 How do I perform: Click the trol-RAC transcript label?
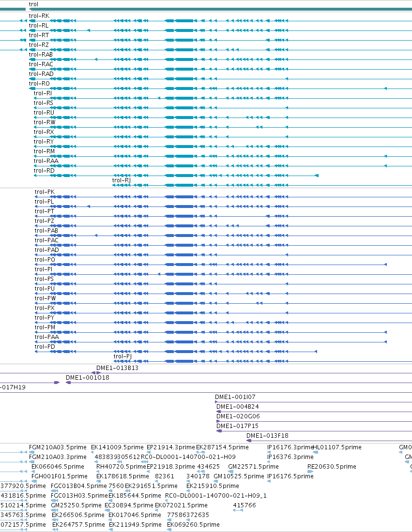click(x=41, y=64)
